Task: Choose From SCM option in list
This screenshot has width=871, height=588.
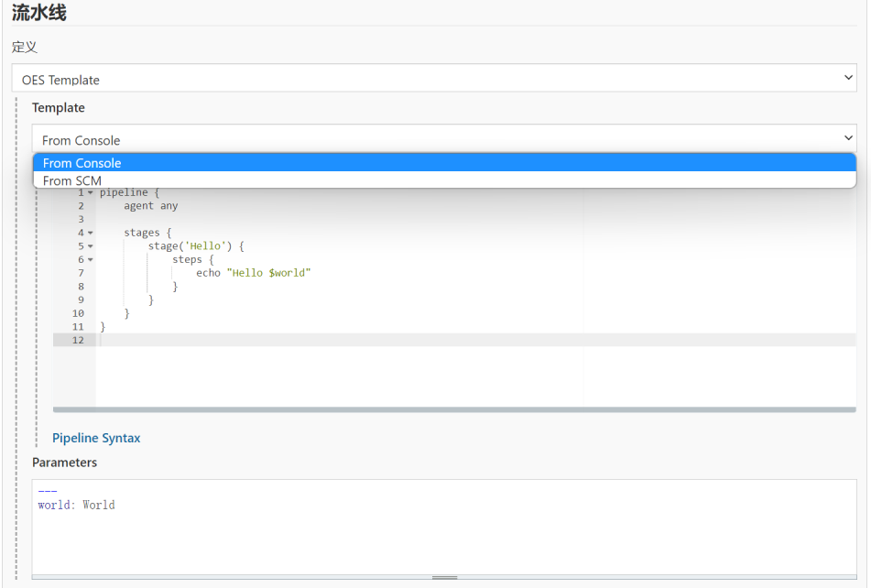Action: [444, 180]
